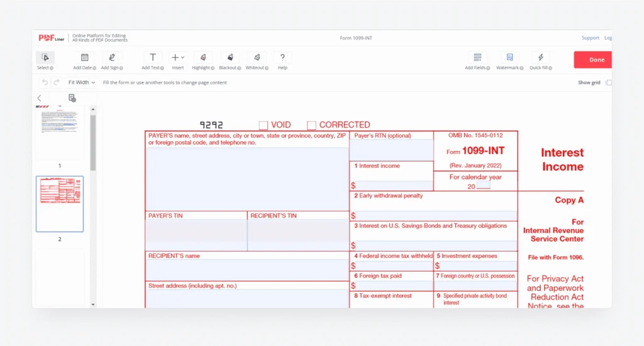
Task: Click the thumbnail panel scrollbar handle
Action: 93,143
